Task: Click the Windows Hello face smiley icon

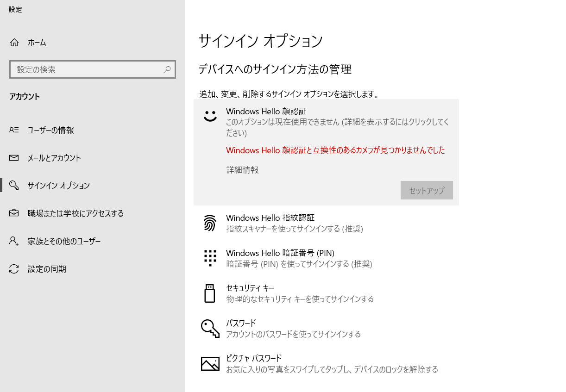Action: coord(210,116)
